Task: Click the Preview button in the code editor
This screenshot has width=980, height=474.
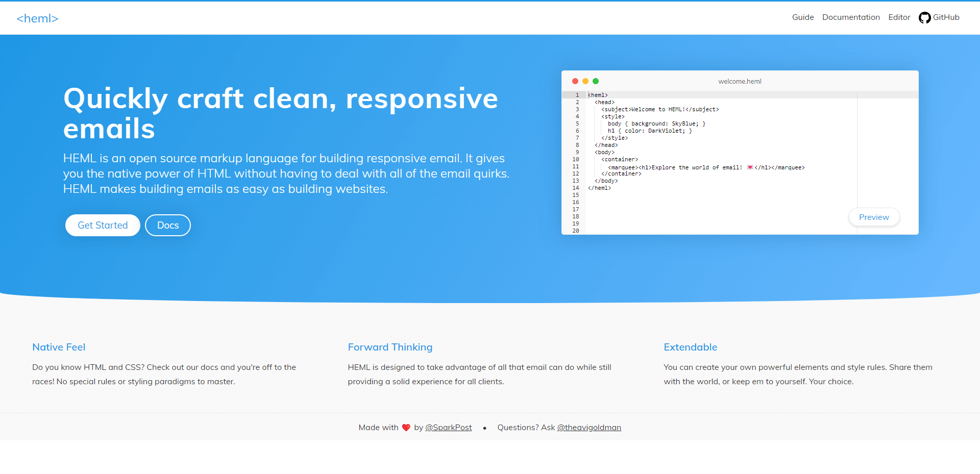Action: [873, 217]
